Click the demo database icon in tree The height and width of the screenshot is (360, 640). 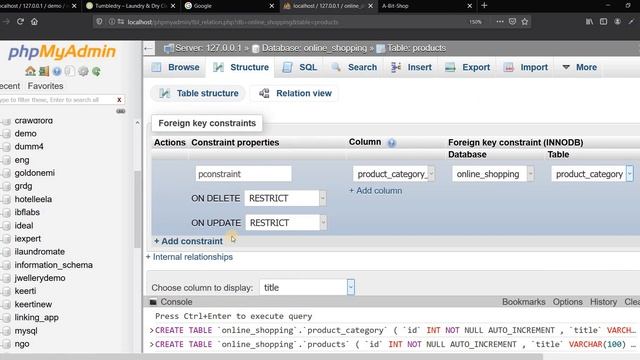6,134
